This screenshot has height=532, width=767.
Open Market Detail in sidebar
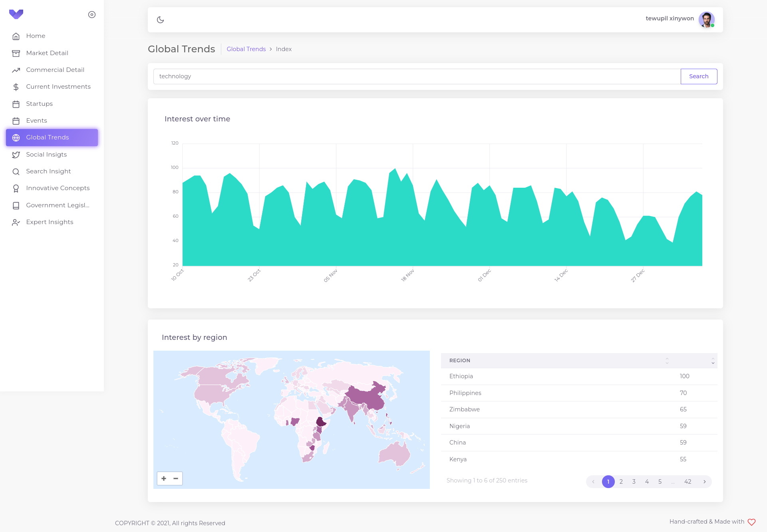pos(52,53)
